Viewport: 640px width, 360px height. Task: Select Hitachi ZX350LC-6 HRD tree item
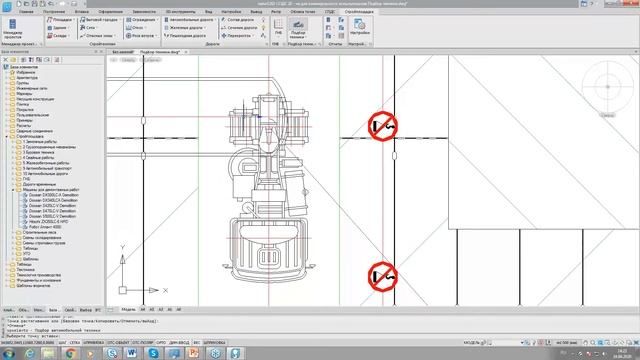point(49,222)
